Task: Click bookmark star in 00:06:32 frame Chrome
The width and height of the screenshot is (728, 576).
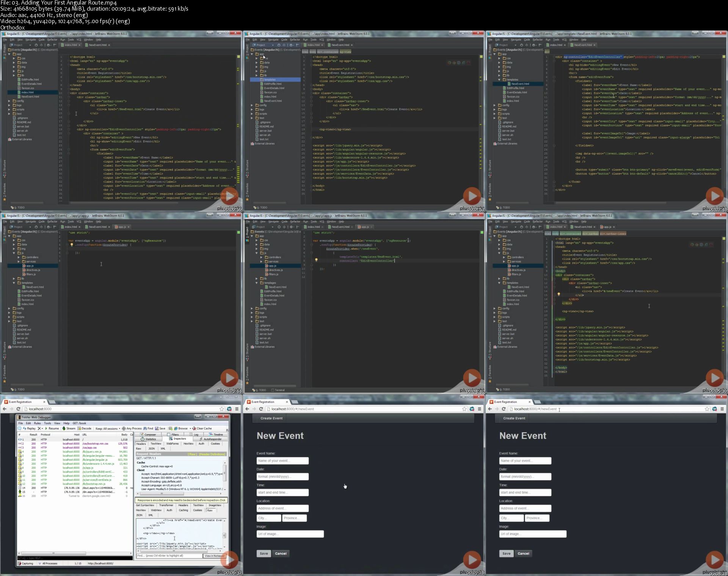Action: [222, 409]
